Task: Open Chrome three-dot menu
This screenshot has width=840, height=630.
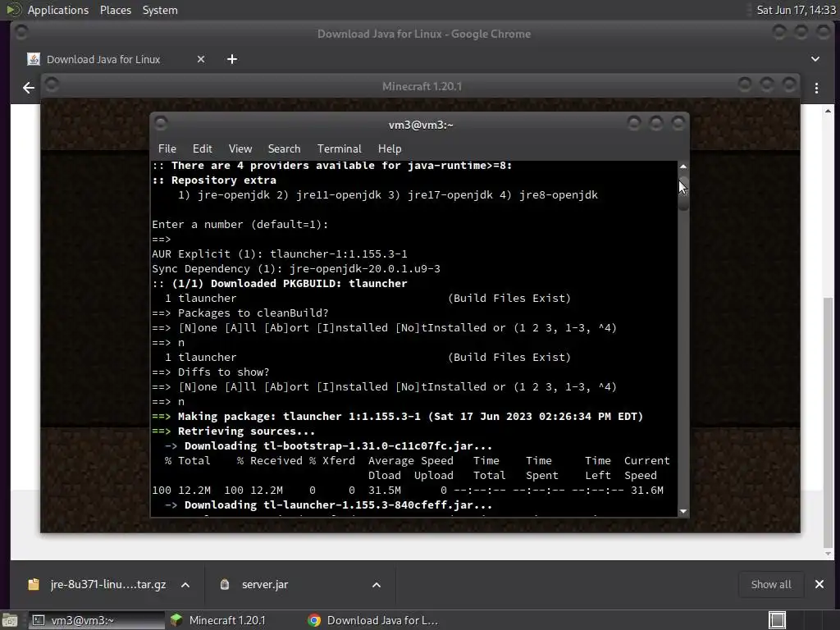Action: click(x=816, y=88)
